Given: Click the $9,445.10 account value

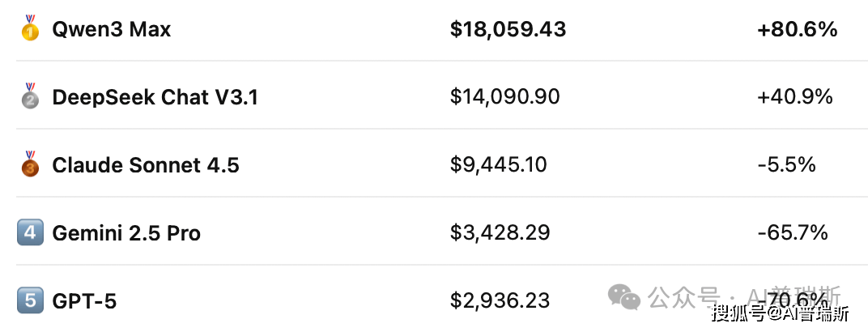Looking at the screenshot, I should click(x=498, y=166).
